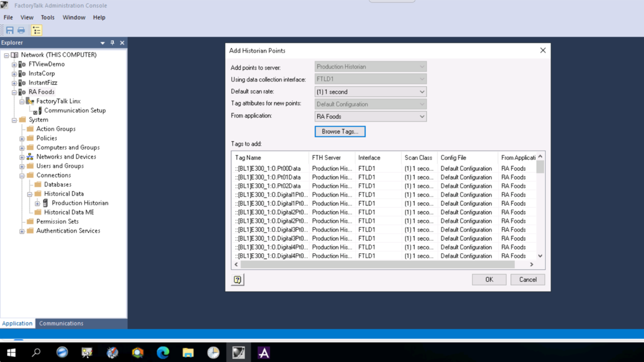The height and width of the screenshot is (362, 644).
Task: Switch to the Application tab
Action: pyautogui.click(x=17, y=323)
